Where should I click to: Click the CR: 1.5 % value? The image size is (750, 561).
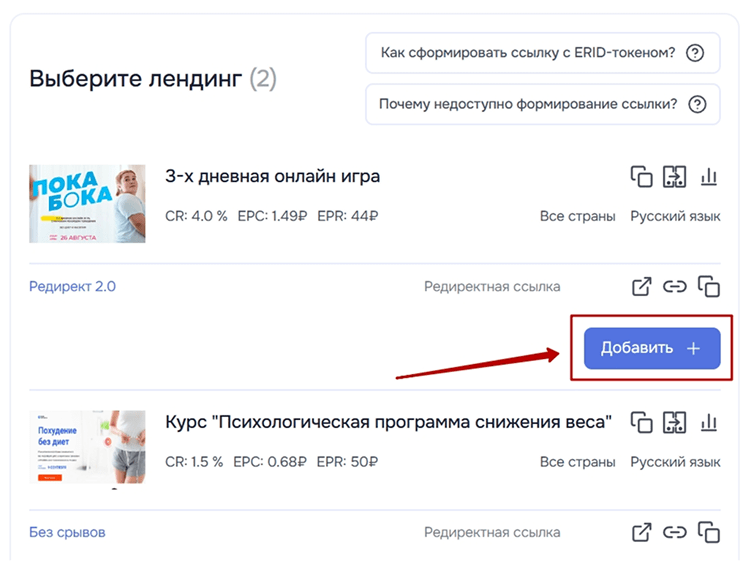coord(194,462)
